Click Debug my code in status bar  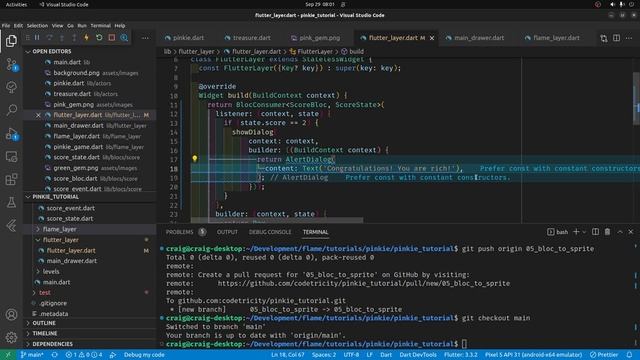(x=144, y=355)
